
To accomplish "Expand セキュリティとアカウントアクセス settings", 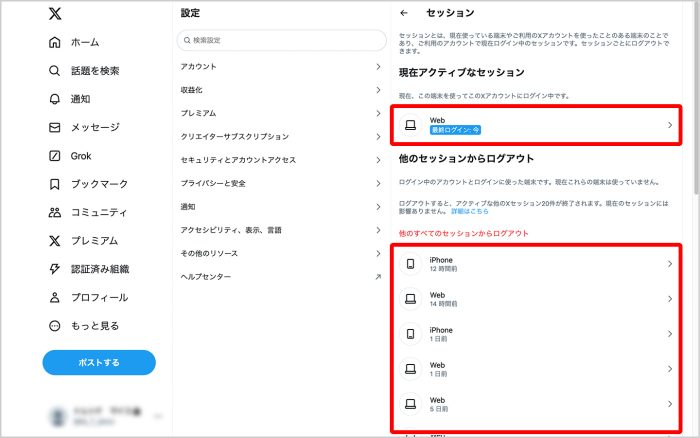I will 280,160.
